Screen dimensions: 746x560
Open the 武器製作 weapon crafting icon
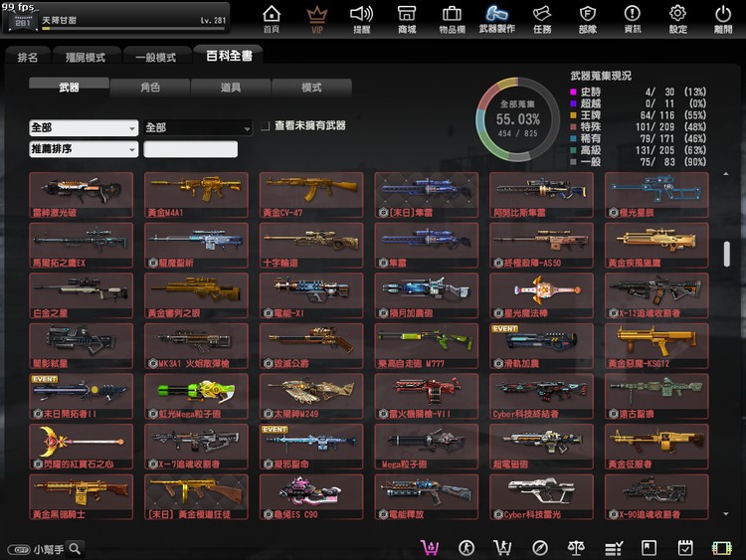point(496,19)
